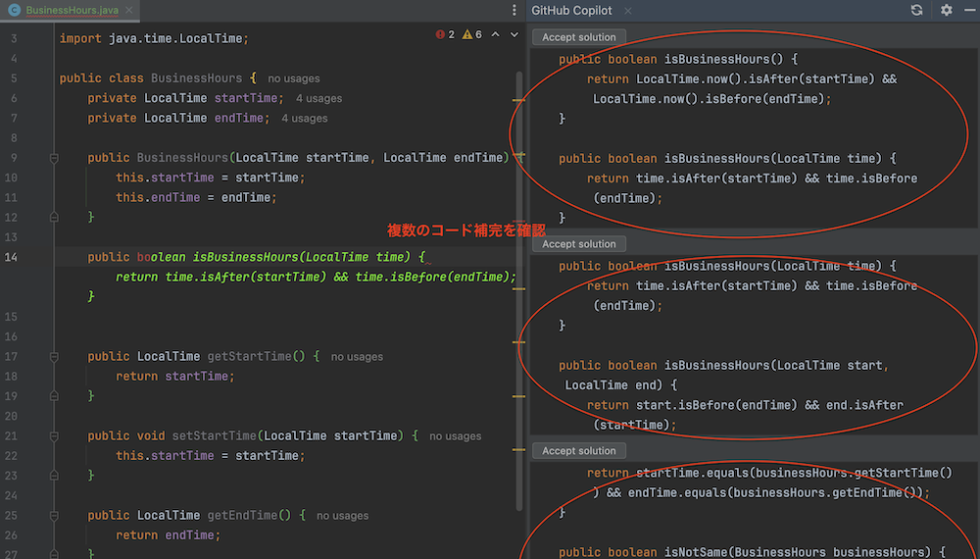Click 'no usages' hint beside getEndTime
Image resolution: width=980 pixels, height=559 pixels.
click(x=342, y=515)
